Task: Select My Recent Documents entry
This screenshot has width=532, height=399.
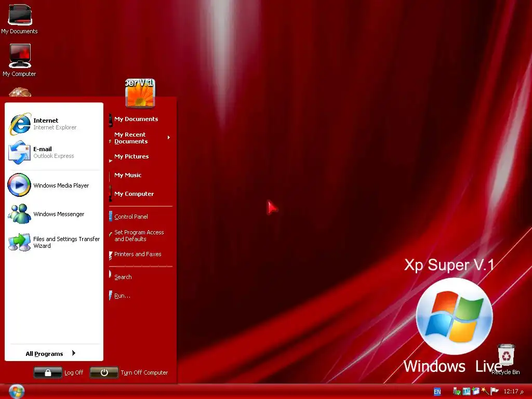Action: pyautogui.click(x=131, y=138)
